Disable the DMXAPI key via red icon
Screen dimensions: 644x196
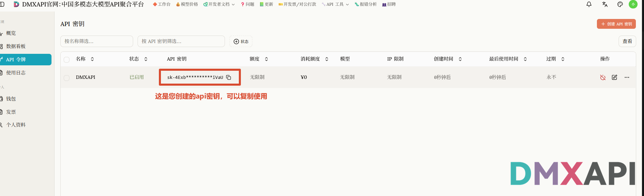click(603, 77)
